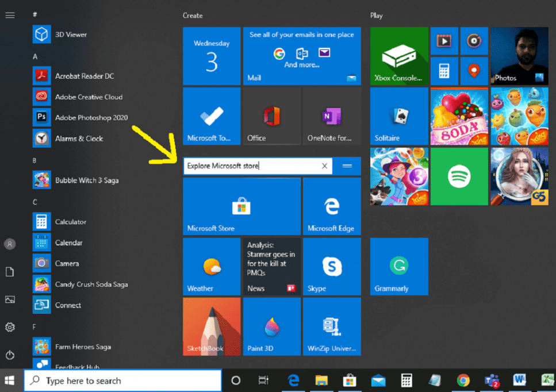
Task: Launch the Skype tile
Action: click(x=332, y=267)
